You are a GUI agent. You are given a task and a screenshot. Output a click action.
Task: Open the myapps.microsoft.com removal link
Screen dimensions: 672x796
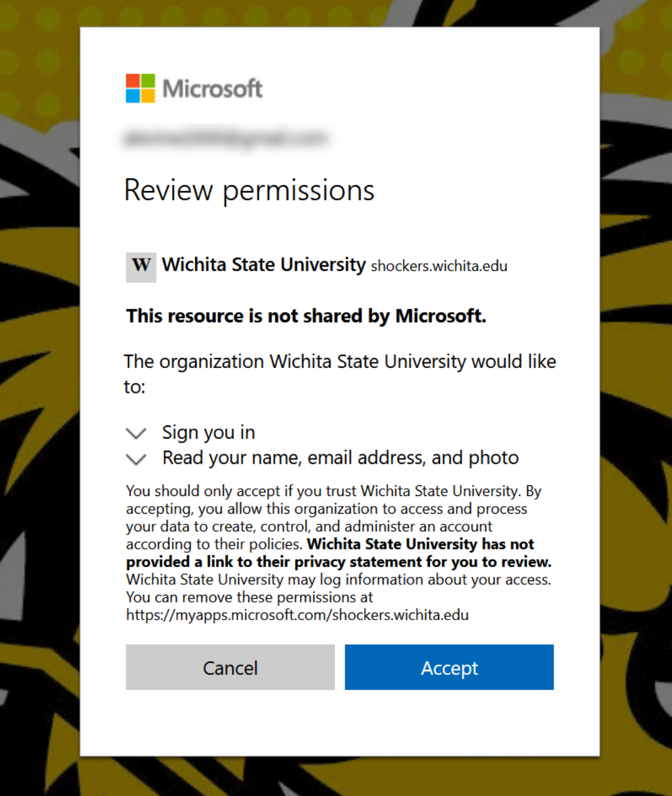296,614
